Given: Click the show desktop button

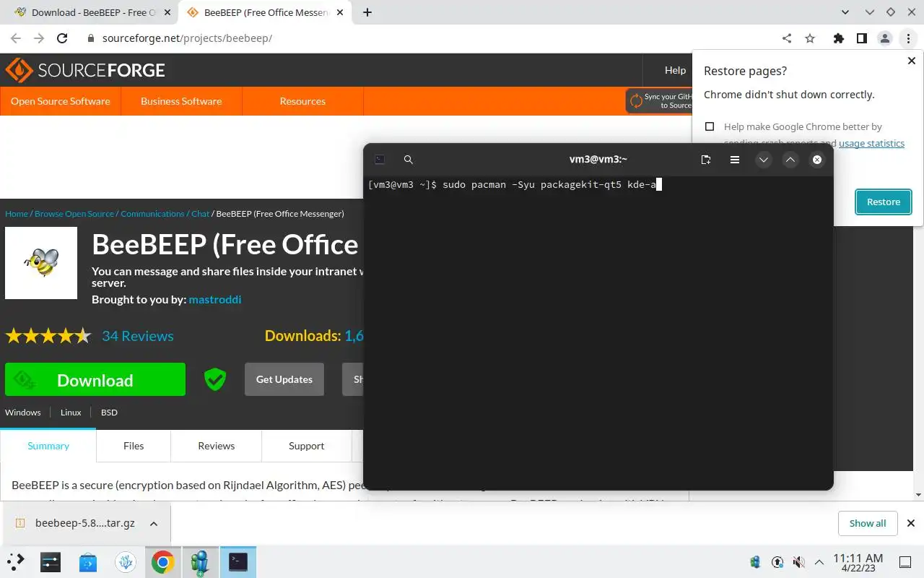Looking at the screenshot, I should click(x=905, y=561).
